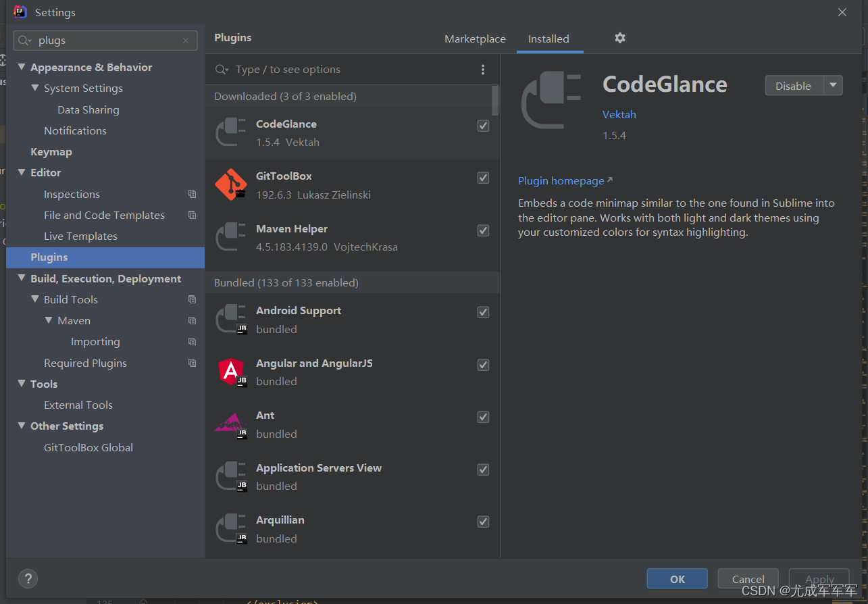Click the Cancel button
This screenshot has width=868, height=604.
[x=748, y=579]
